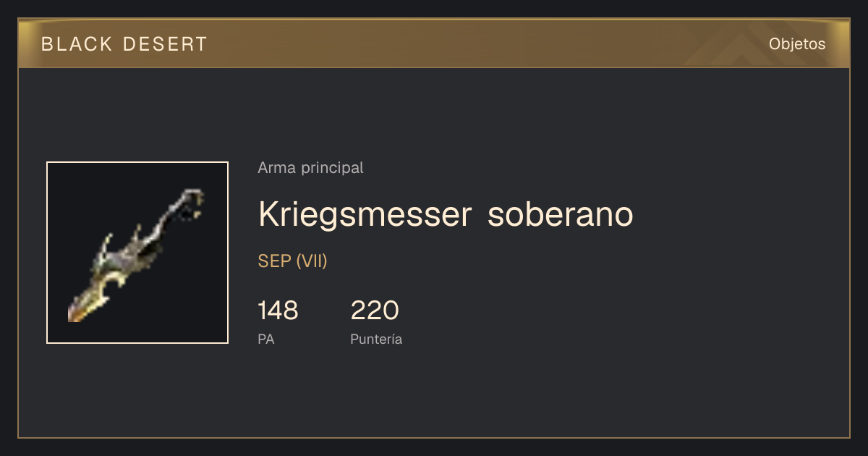This screenshot has height=456, width=868.
Task: Click the Puntería stat label
Action: (x=376, y=339)
